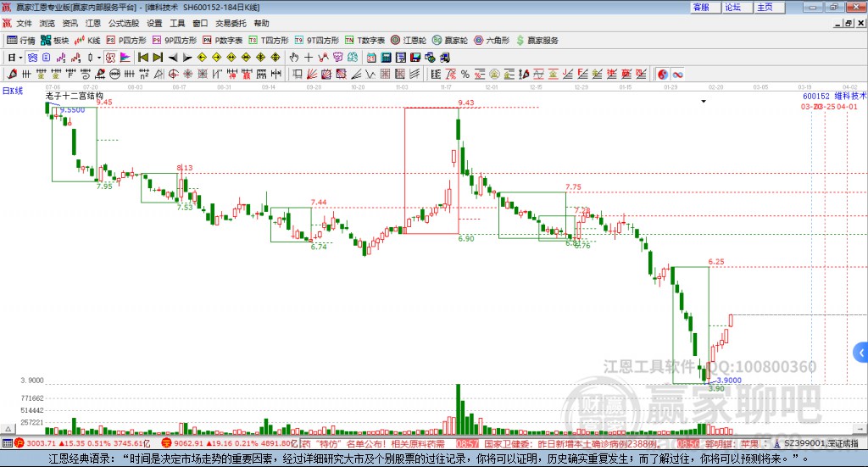The image size is (868, 467).
Task: Expand the 日 period dropdown
Action: pos(14,58)
